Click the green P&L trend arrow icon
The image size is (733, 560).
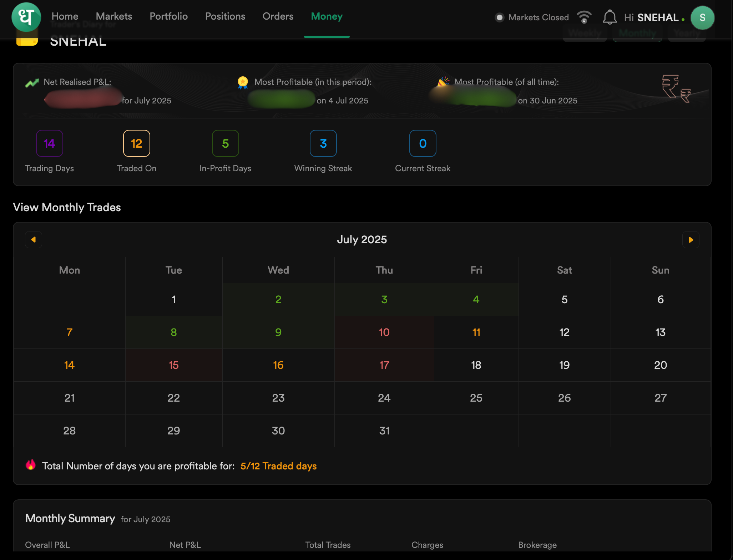point(32,83)
